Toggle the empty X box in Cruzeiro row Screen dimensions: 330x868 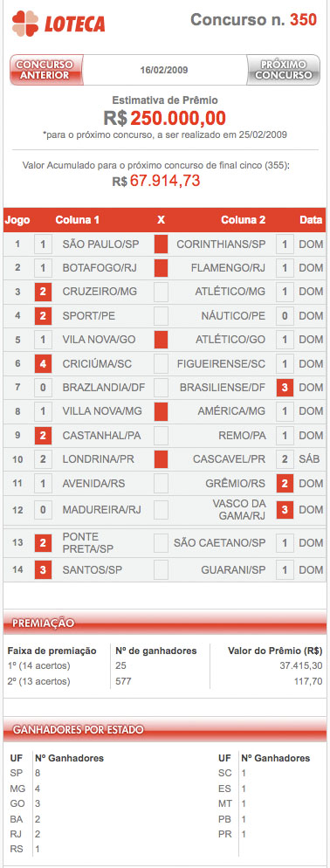161,292
